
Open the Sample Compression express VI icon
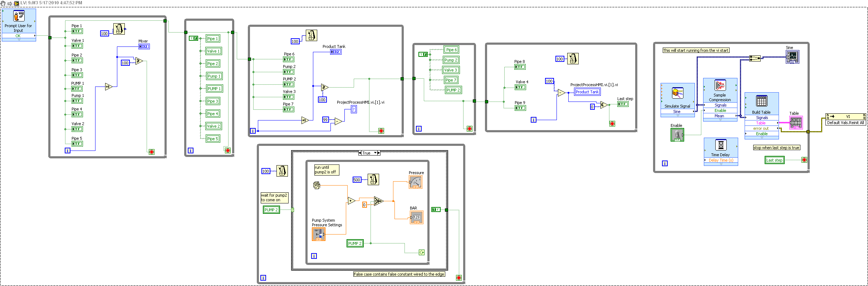pos(720,85)
